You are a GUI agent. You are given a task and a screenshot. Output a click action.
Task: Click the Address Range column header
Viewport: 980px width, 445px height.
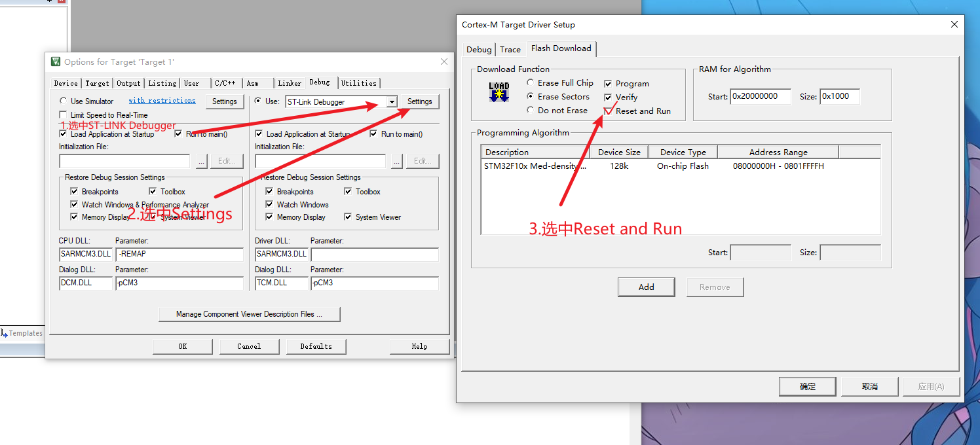778,152
